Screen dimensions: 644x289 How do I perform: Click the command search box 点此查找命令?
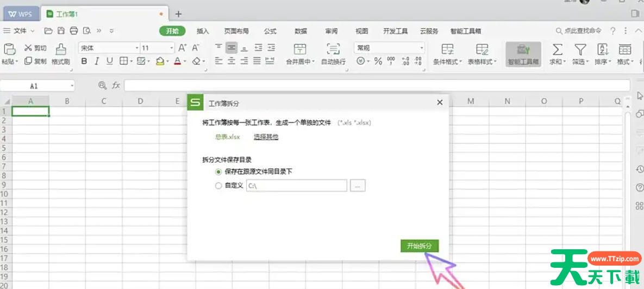[579, 31]
